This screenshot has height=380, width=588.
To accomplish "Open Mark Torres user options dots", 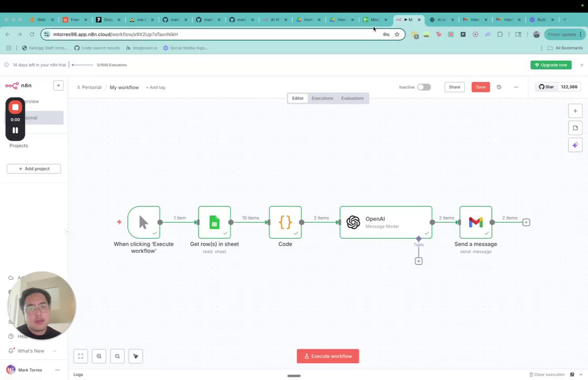I will tap(58, 370).
